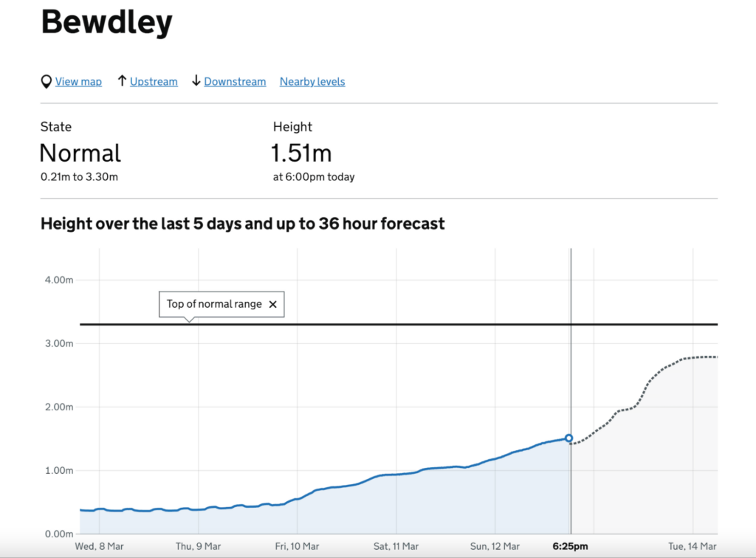Open the Nearby levels link
This screenshot has width=756, height=558.
(x=312, y=82)
